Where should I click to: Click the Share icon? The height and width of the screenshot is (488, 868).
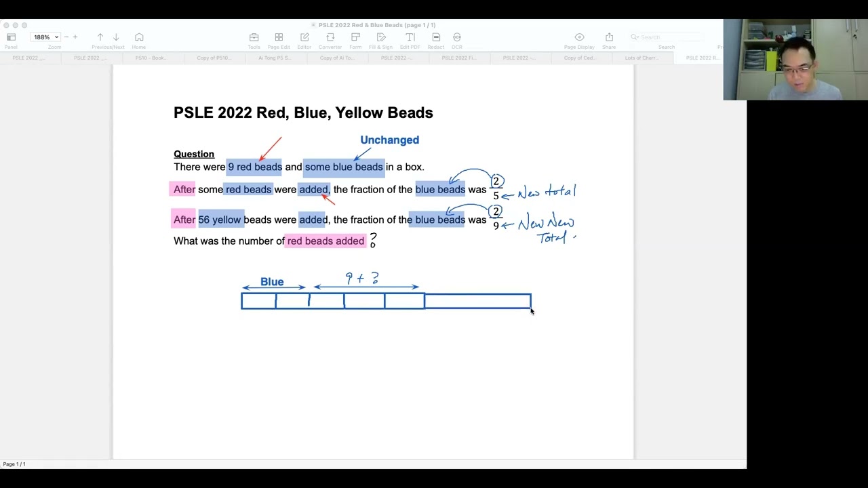(x=609, y=37)
